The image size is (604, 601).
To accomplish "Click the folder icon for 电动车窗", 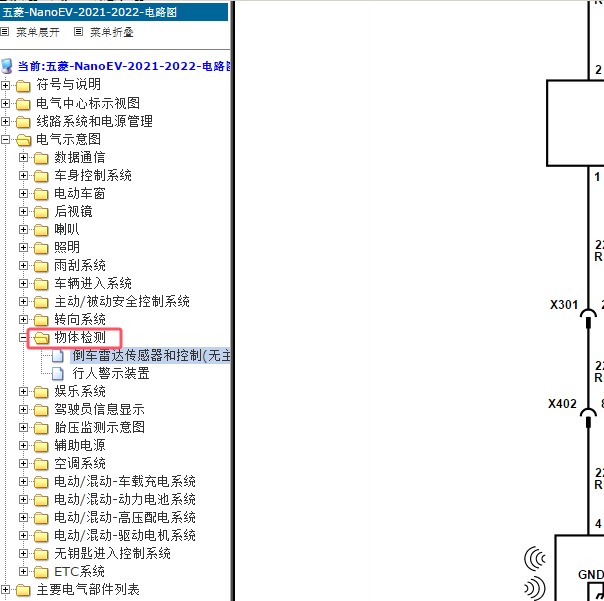I will click(41, 194).
